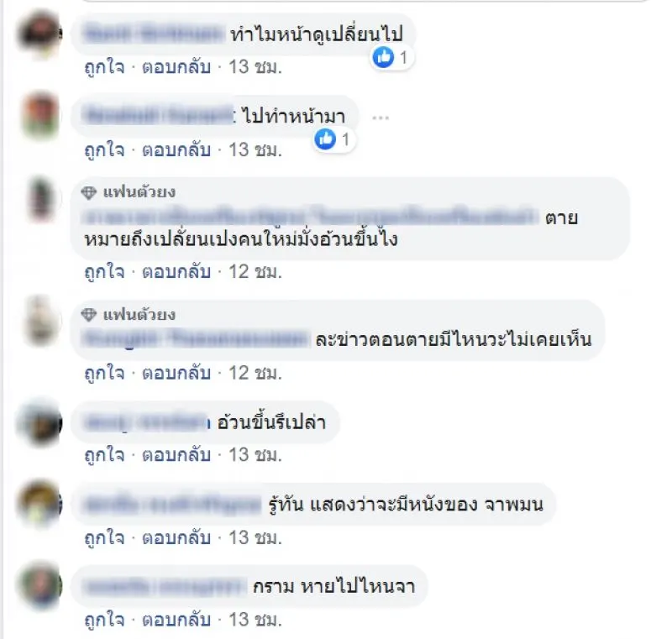Reply to 'ละข่าวตอนตายมีไหนวะ' comment via ตอบกลับ
Image resolution: width=672 pixels, height=639 pixels.
coord(176,374)
